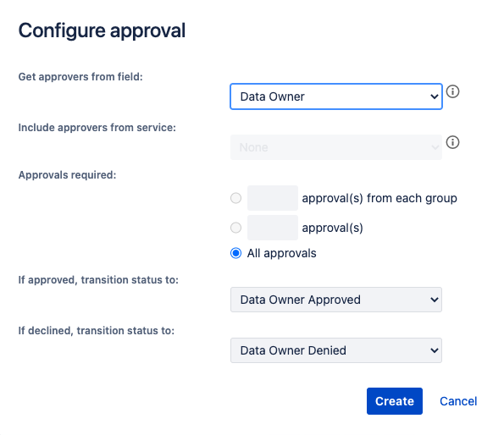Focus the number box before "approval(s)"
The width and height of the screenshot is (504, 435).
(273, 228)
